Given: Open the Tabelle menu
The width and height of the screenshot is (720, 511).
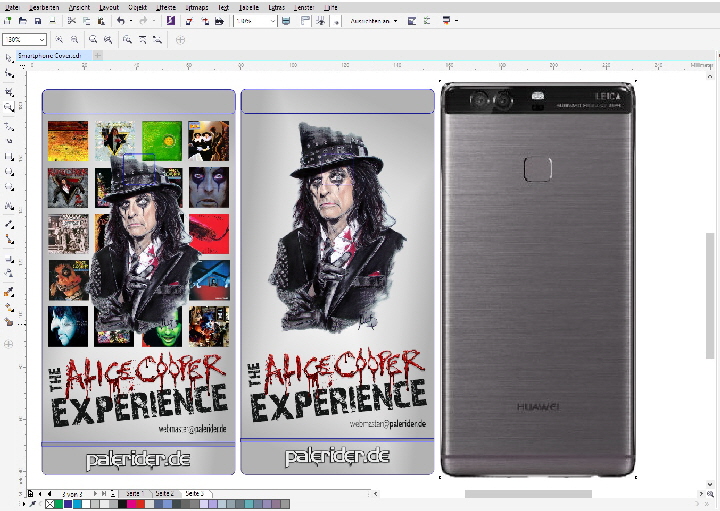Looking at the screenshot, I should pos(248,7).
